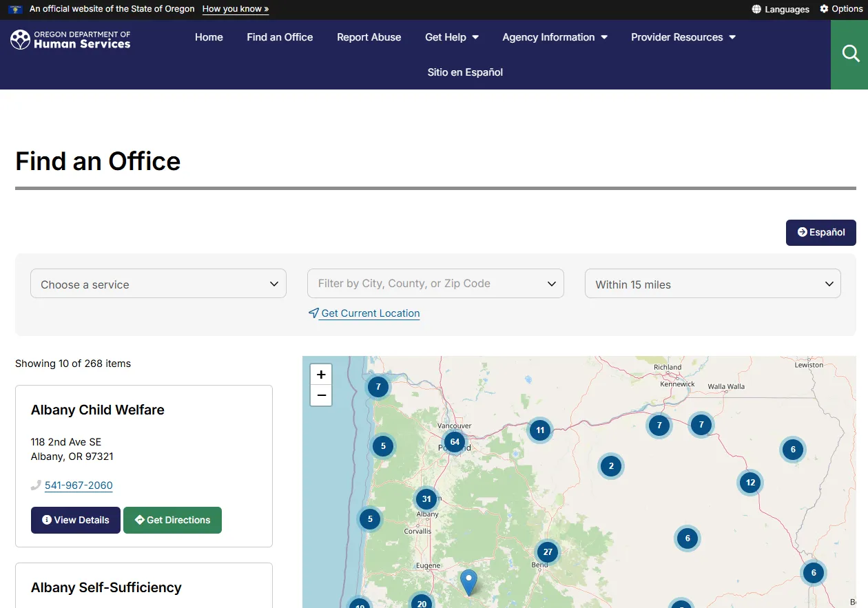Click the map cluster labeled 2
This screenshot has width=868, height=608.
point(611,466)
